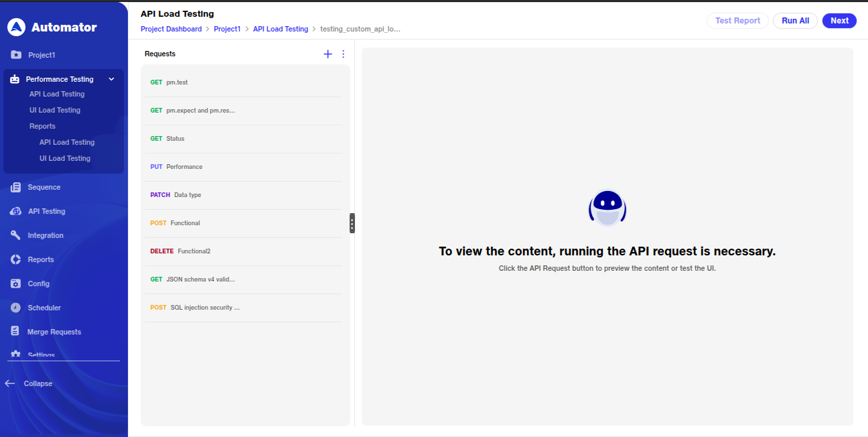Select the GET Status request
Screen dimensions: 868x437
[x=244, y=139]
